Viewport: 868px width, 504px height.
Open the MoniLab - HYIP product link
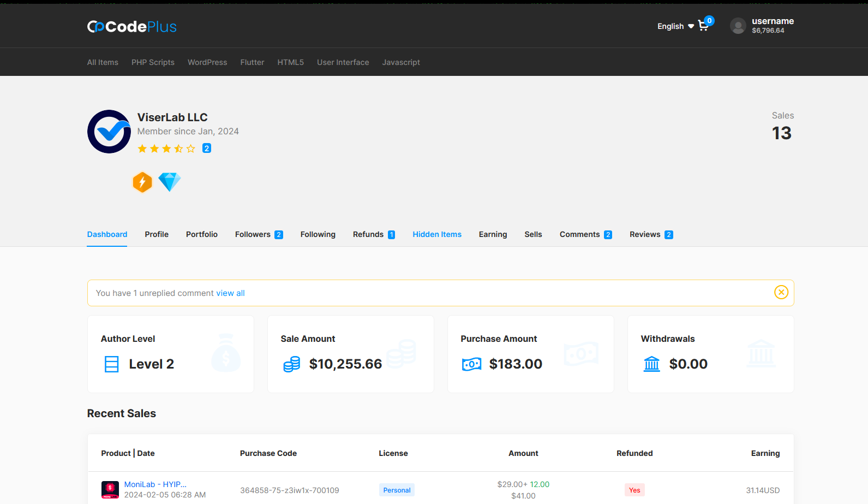155,484
